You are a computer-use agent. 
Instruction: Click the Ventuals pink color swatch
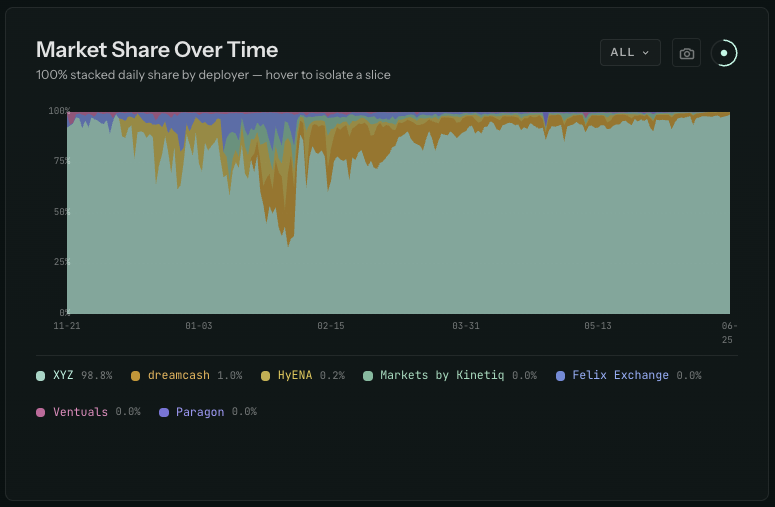[41, 413]
